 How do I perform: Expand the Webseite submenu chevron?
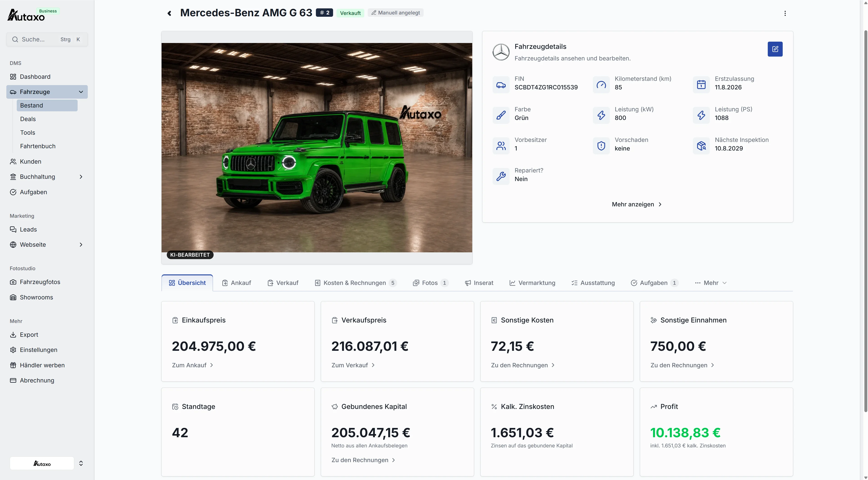click(81, 245)
